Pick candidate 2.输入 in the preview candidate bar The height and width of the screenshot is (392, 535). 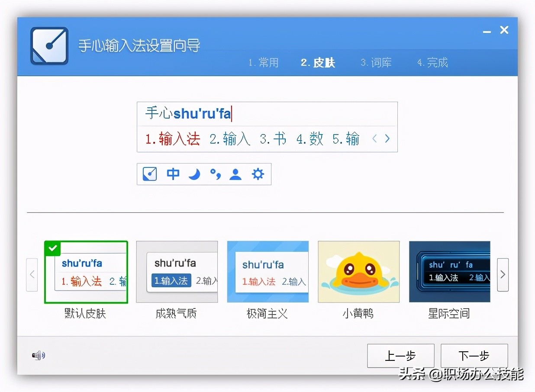pyautogui.click(x=230, y=139)
